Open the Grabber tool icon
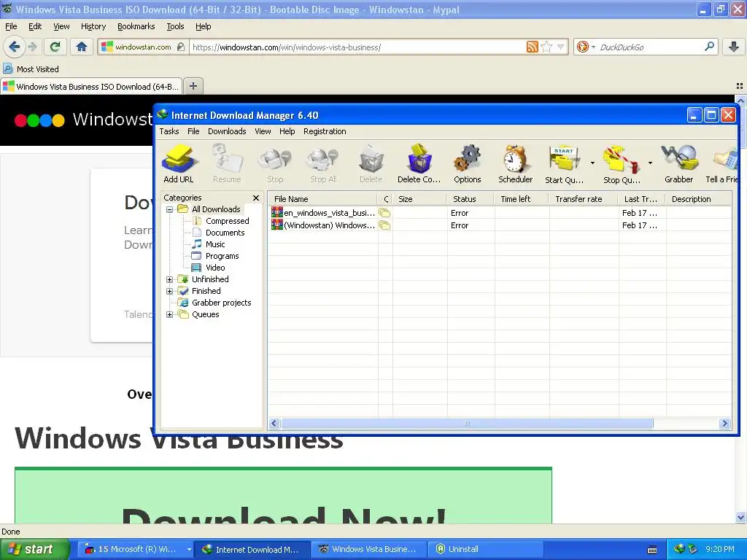The height and width of the screenshot is (560, 747). coord(679,164)
